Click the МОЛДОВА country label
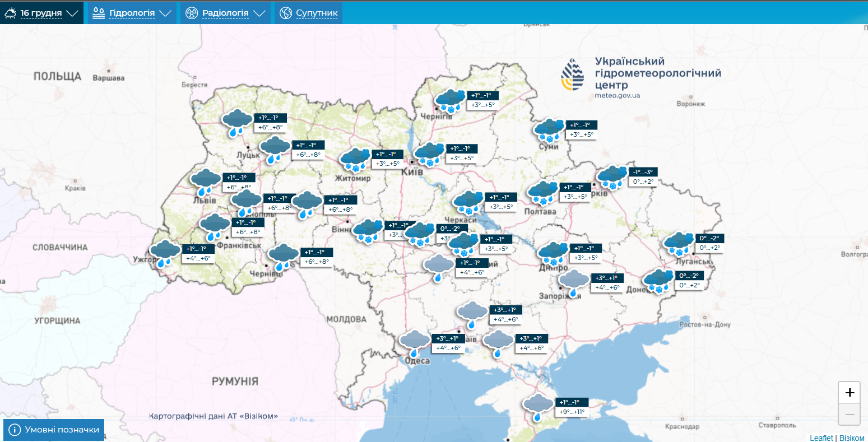Screen dimensions: 868x442 (346, 319)
